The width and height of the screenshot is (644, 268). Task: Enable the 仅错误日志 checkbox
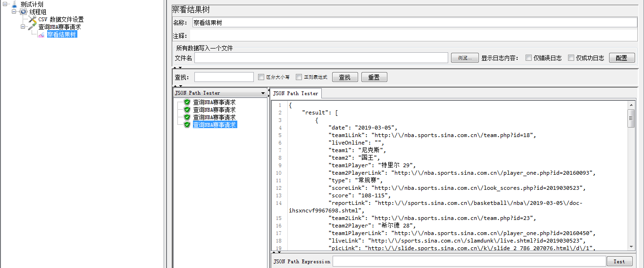(x=528, y=58)
